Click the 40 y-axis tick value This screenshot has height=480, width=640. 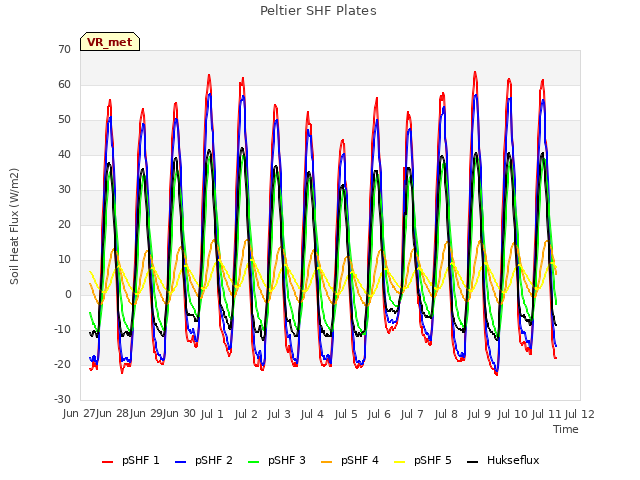click(x=64, y=155)
